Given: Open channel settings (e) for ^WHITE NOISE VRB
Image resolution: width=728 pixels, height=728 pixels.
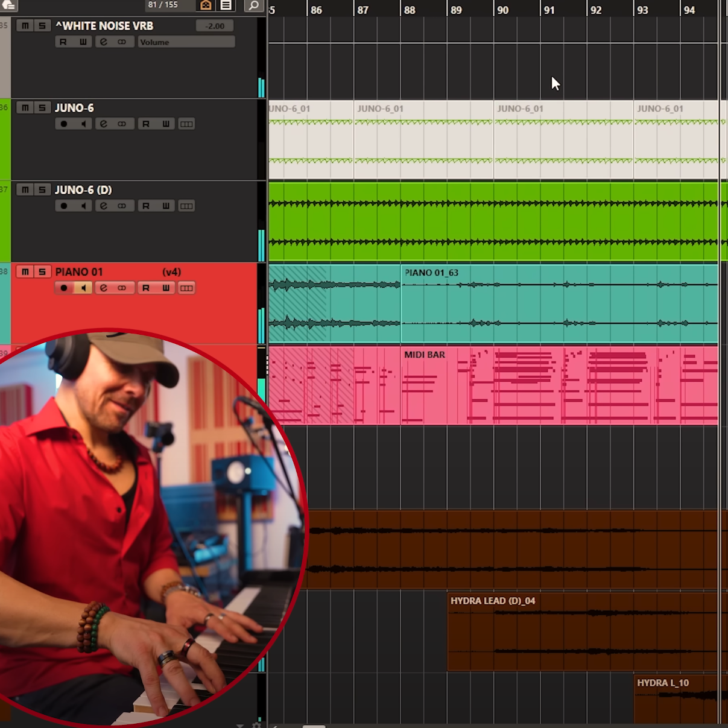Looking at the screenshot, I should coord(104,42).
